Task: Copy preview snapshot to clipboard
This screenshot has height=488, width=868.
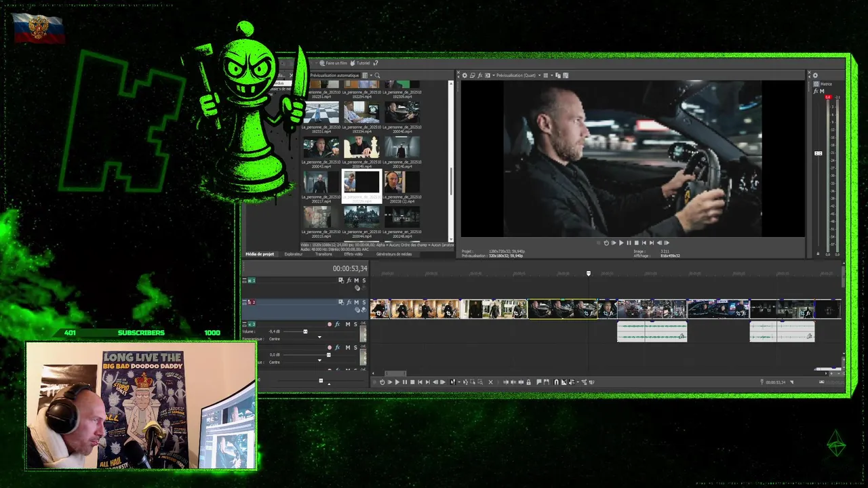Action: pos(558,75)
